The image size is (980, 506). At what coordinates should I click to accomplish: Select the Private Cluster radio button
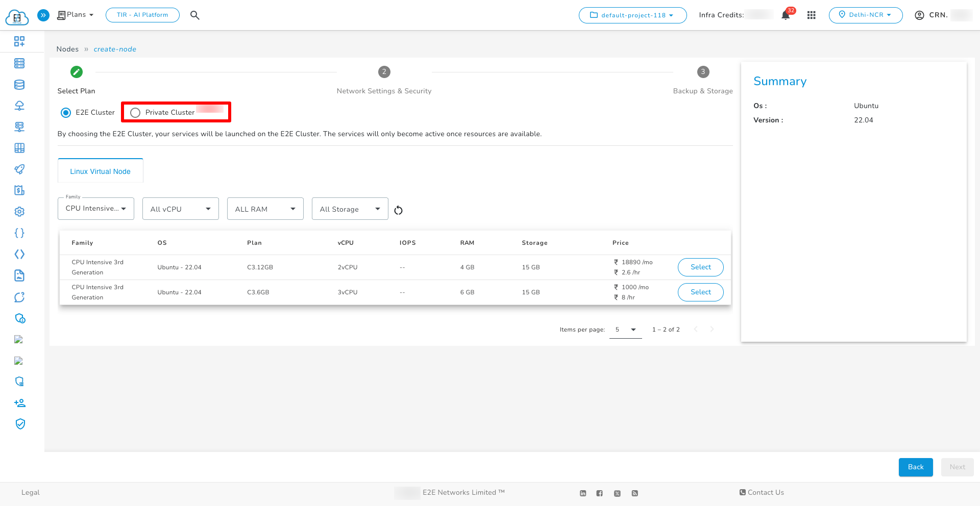tap(135, 112)
